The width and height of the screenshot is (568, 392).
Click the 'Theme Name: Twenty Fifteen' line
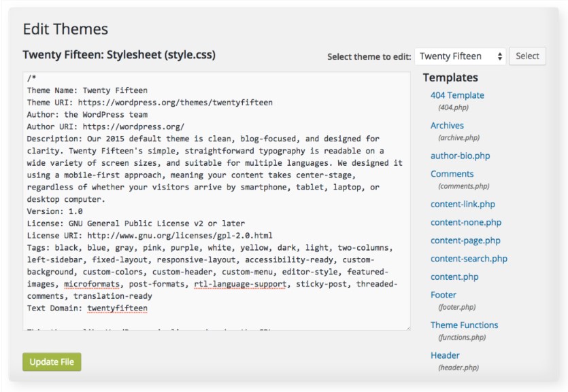87,90
